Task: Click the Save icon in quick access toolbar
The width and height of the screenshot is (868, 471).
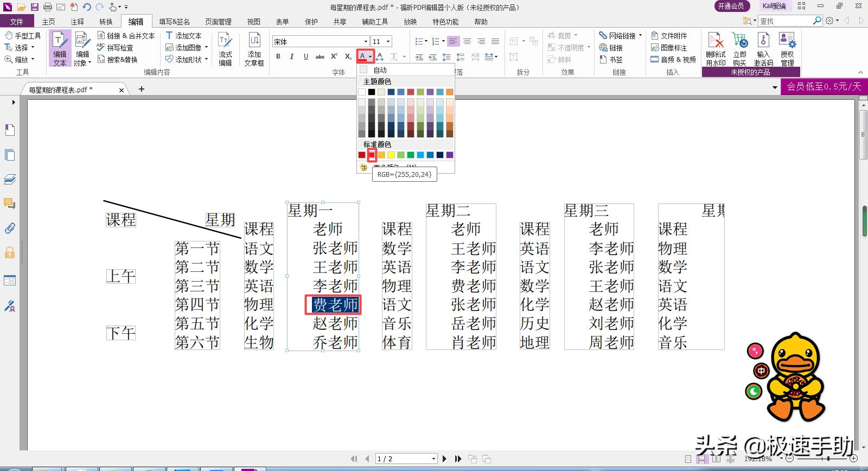Action: [34, 7]
